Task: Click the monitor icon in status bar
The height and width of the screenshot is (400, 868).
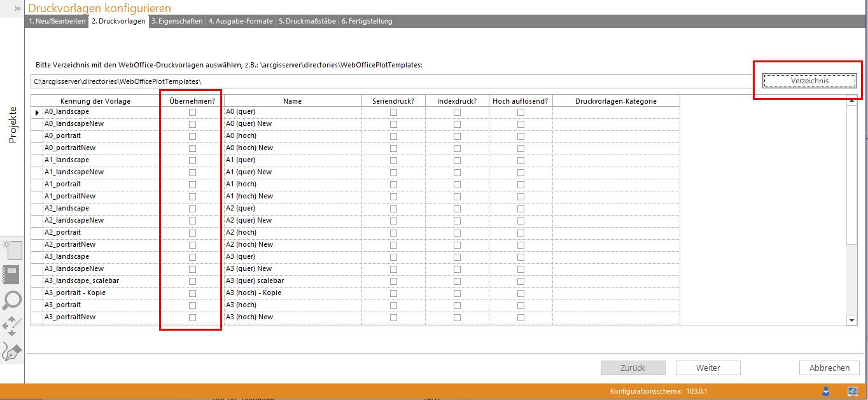Action: coord(852,391)
